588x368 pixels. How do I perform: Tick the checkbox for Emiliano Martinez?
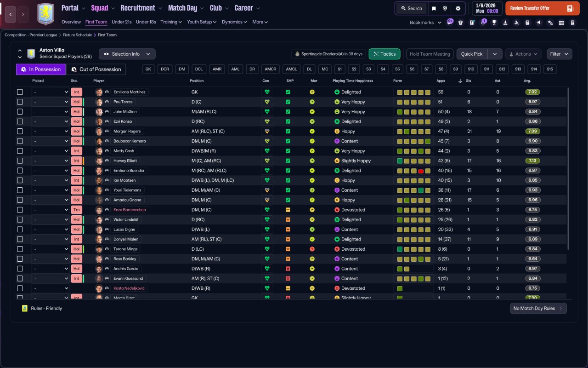click(20, 92)
